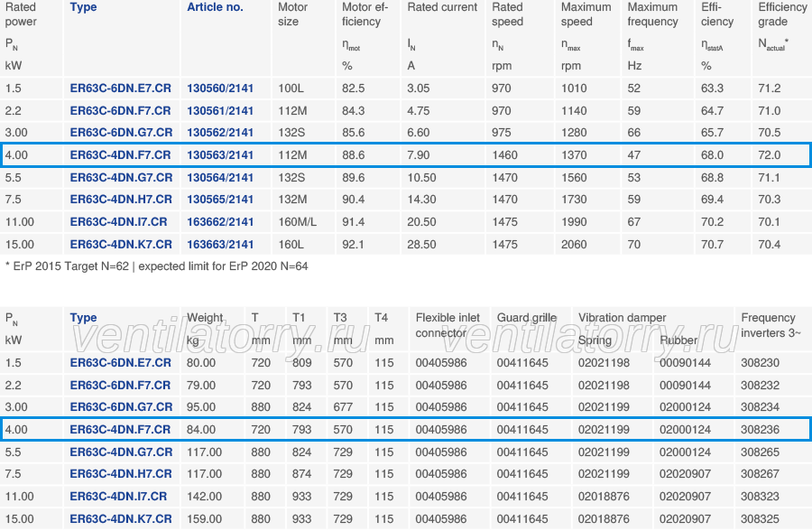Select motor efficiency value 92.1

coord(353,244)
